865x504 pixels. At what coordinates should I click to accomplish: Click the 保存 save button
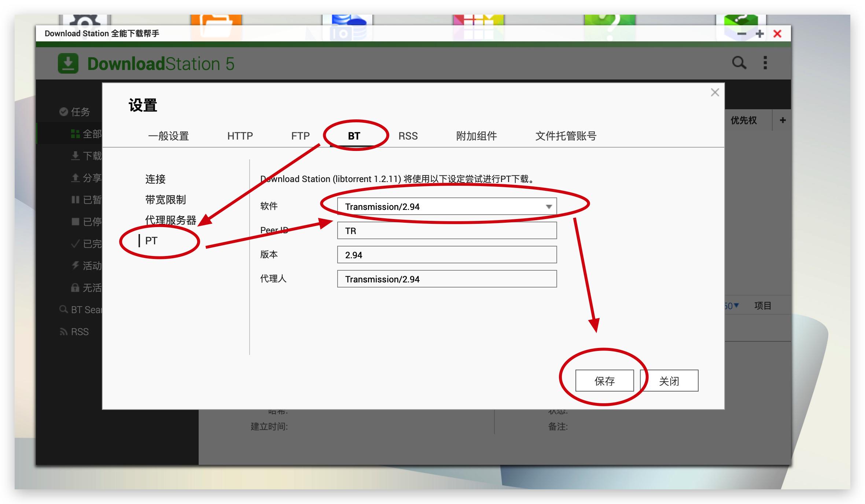605,381
